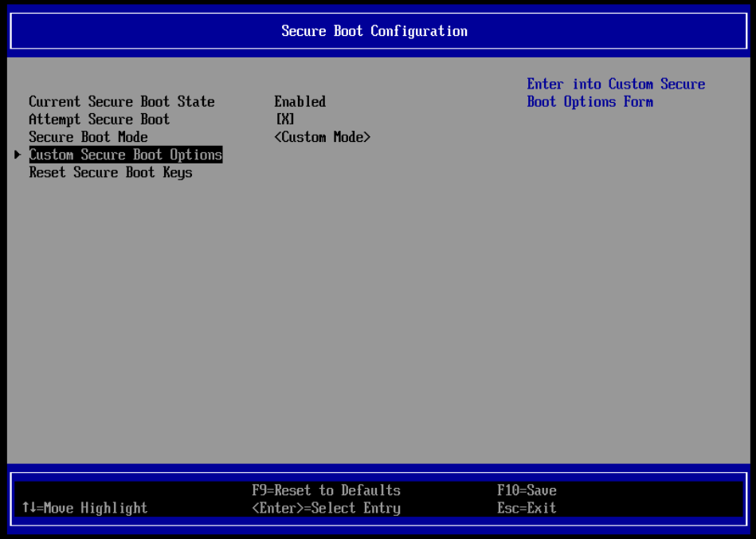Image resolution: width=756 pixels, height=539 pixels.
Task: Click the word Defaults in the F9 hint
Action: [x=370, y=490]
